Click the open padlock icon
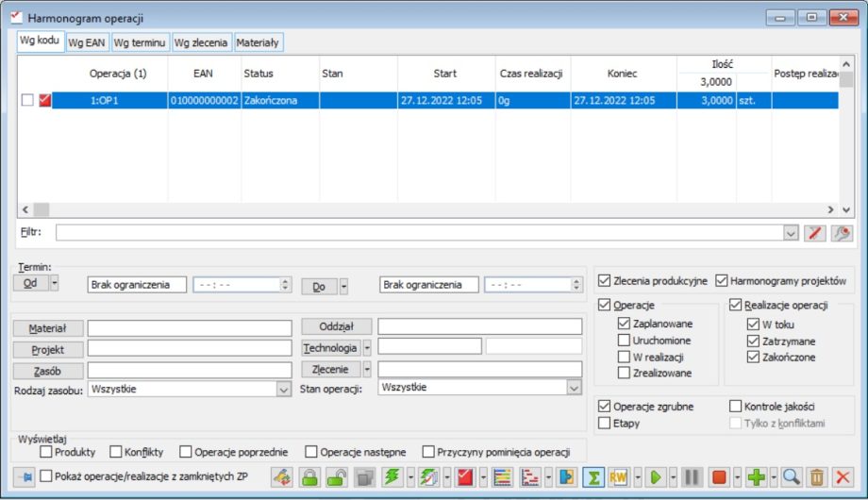The height and width of the screenshot is (500, 868). (337, 477)
